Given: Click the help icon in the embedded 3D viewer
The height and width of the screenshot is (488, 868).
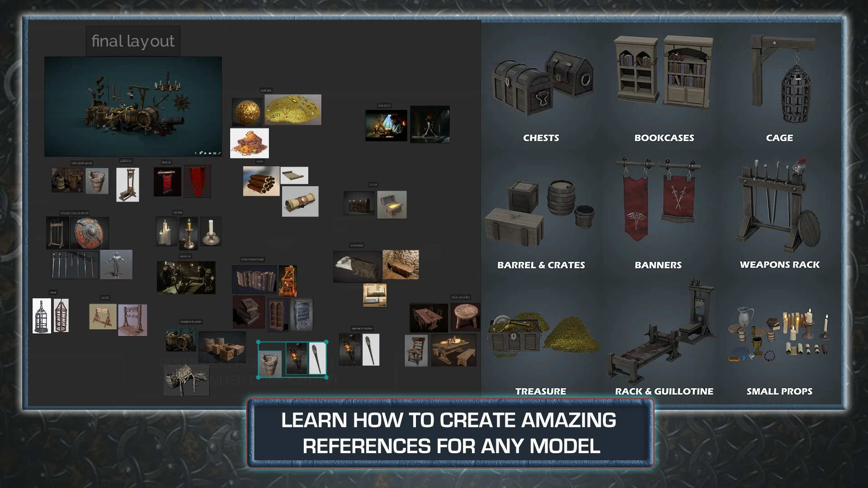Looking at the screenshot, I should (196, 153).
